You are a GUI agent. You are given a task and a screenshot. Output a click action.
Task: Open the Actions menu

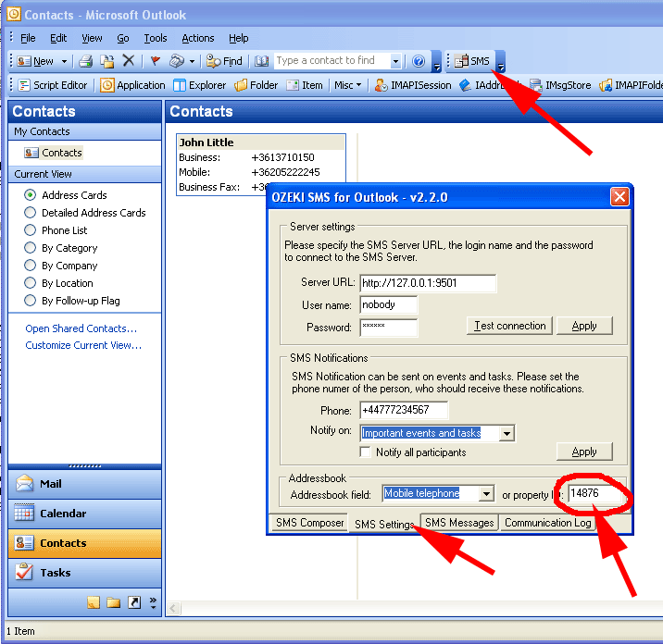tap(198, 39)
